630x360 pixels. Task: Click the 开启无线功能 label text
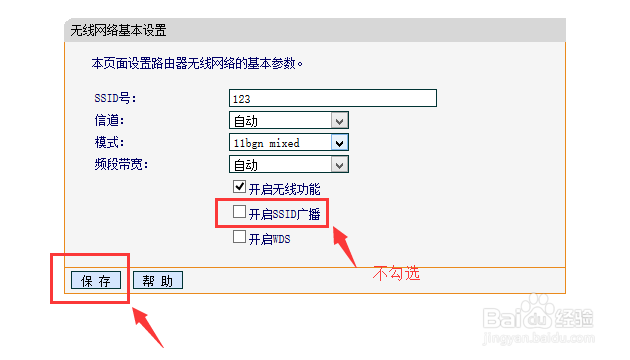pyautogui.click(x=284, y=189)
